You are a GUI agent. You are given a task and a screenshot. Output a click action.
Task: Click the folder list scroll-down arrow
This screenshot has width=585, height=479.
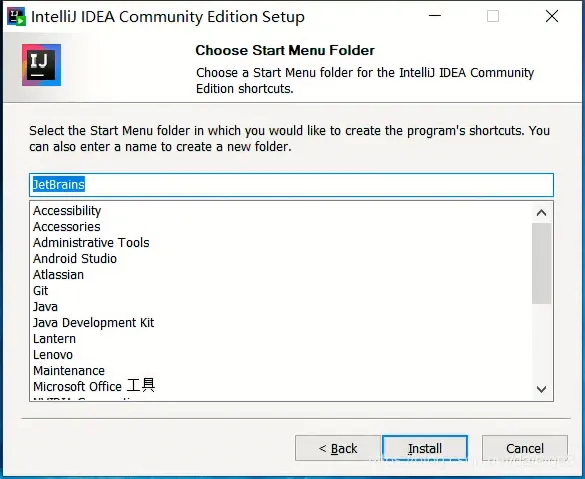click(541, 389)
